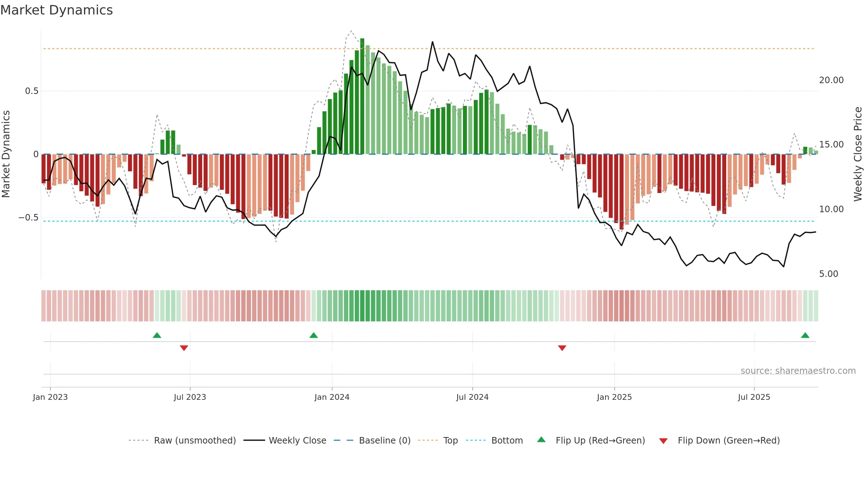
Task: Click the Market Dynamics vertical axis title
Action: point(6,154)
